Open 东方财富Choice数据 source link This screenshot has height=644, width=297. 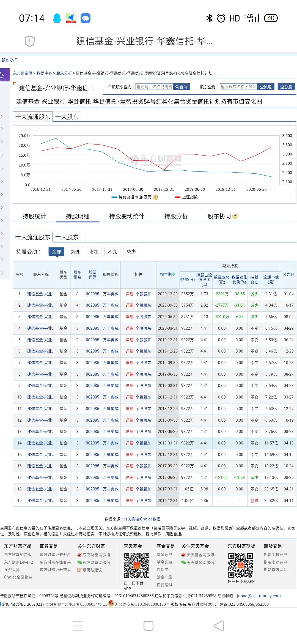pyautogui.click(x=142, y=519)
